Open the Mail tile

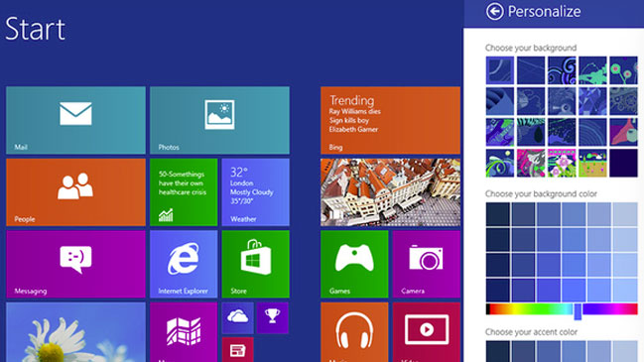tap(76, 120)
